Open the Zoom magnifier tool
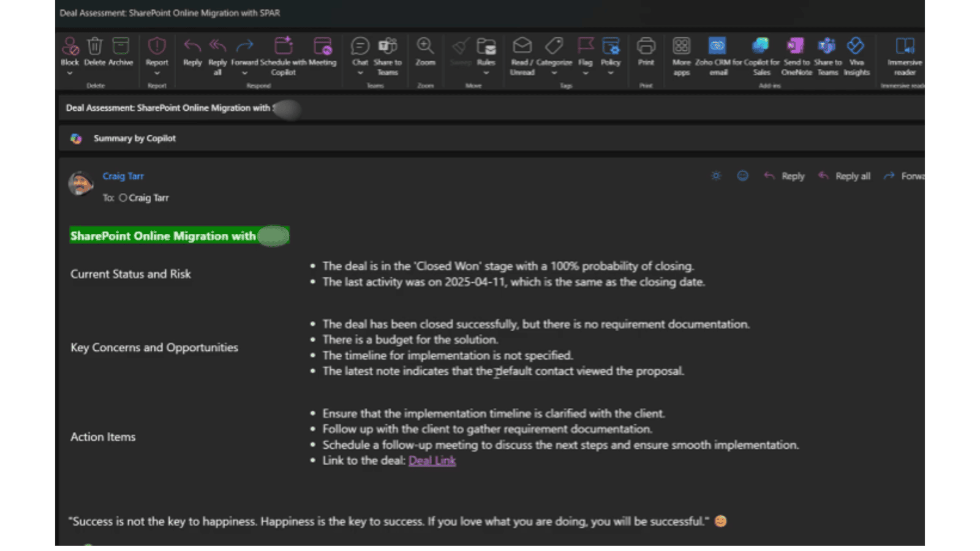This screenshot has width=980, height=551. tap(425, 47)
